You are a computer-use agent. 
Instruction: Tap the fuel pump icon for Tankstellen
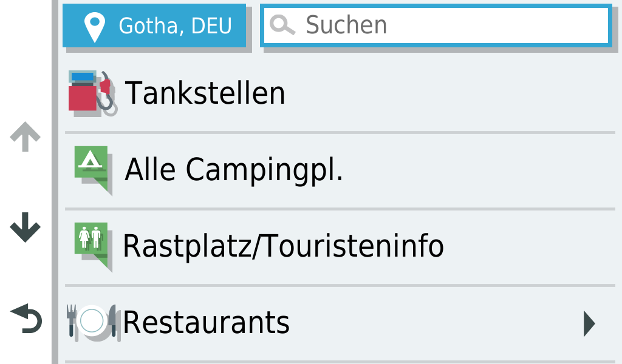[x=92, y=93]
